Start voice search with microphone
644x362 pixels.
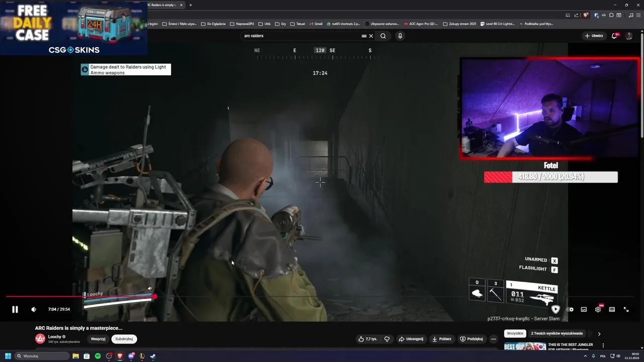tap(400, 36)
